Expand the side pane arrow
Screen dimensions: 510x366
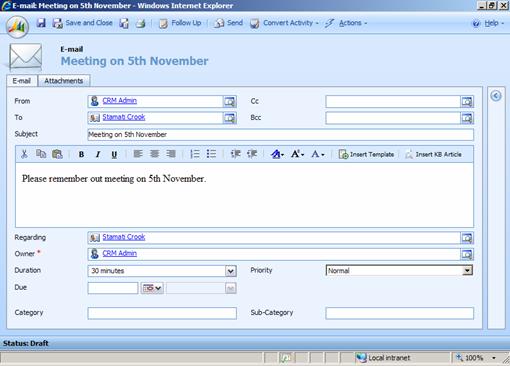[496, 96]
